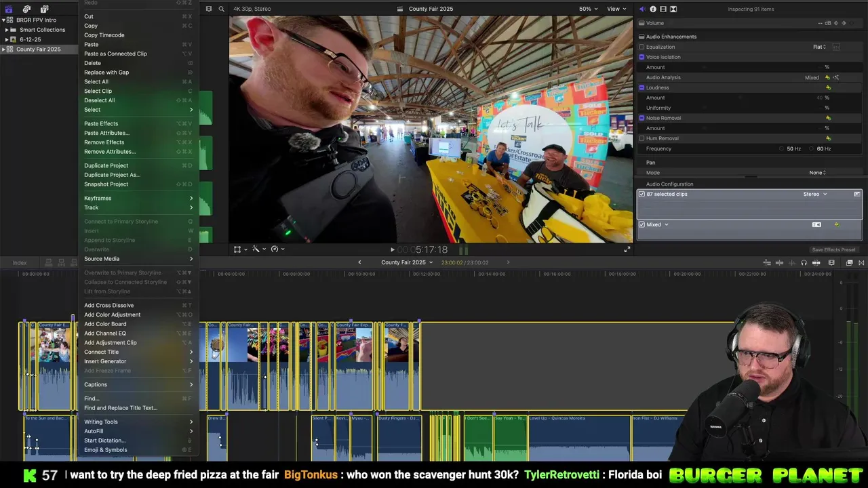Viewport: 868px width, 488px height.
Task: Click the connect clip to storyline icon
Action: coord(767,262)
